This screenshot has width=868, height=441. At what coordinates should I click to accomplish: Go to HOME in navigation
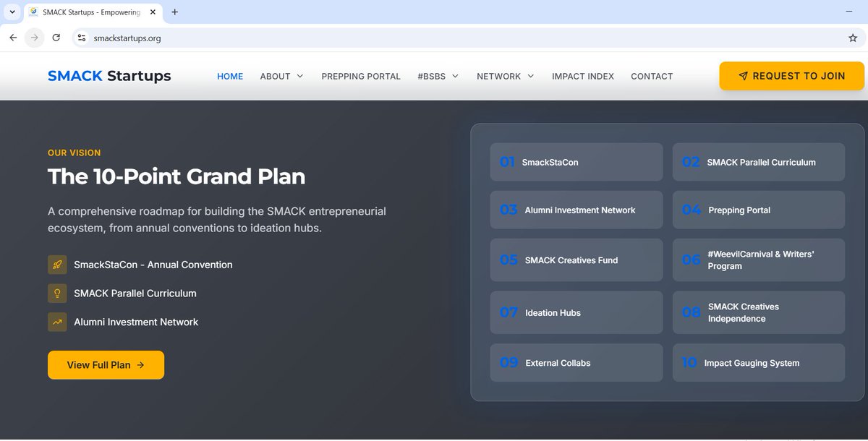click(x=230, y=76)
